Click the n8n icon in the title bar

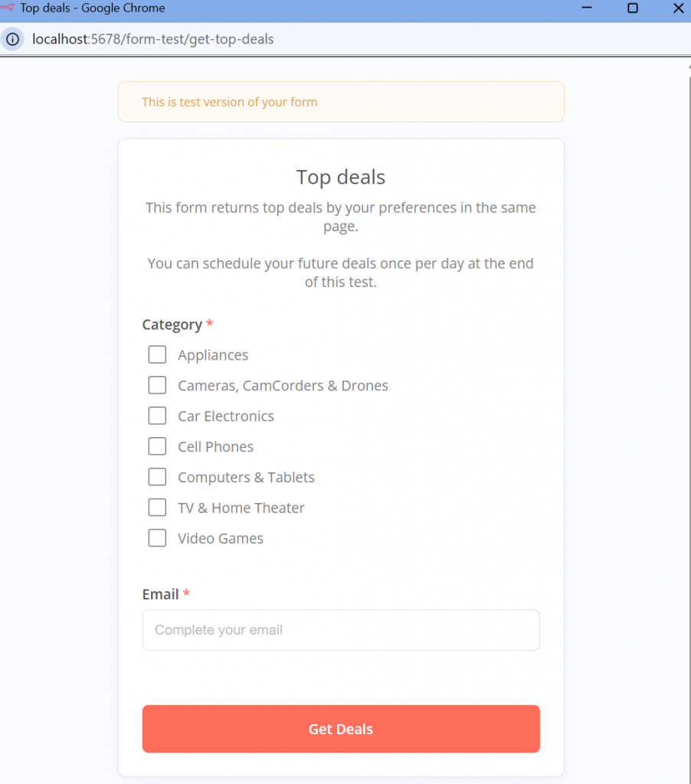click(x=8, y=8)
